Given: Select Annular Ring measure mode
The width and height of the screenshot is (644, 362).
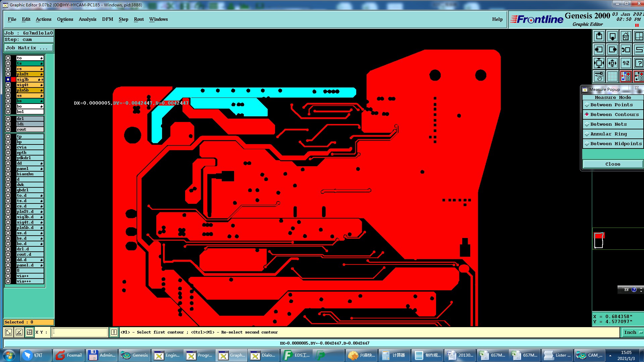Looking at the screenshot, I should pyautogui.click(x=608, y=134).
